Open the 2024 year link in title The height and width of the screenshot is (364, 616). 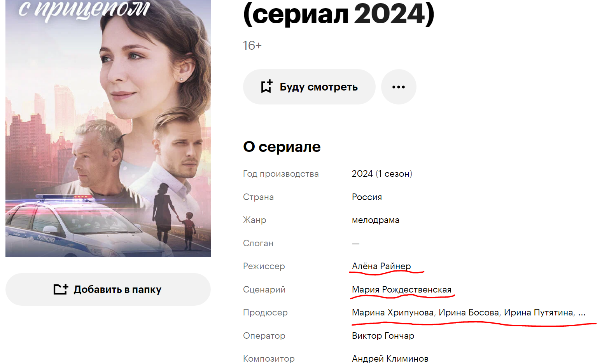389,14
